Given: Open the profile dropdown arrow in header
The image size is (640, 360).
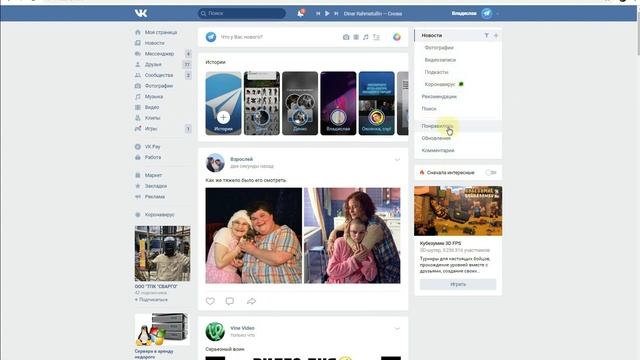Looking at the screenshot, I should pos(497,13).
